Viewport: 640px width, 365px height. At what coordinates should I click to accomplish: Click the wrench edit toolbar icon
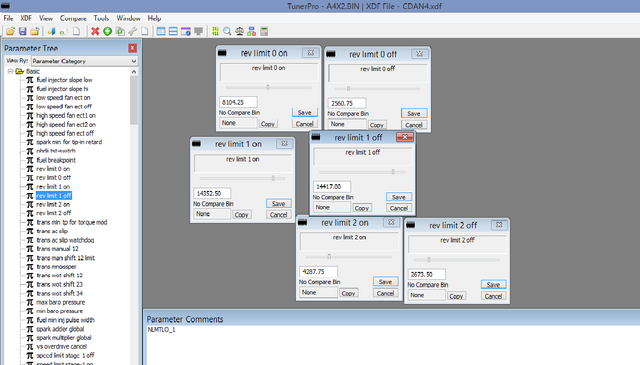pyautogui.click(x=133, y=31)
